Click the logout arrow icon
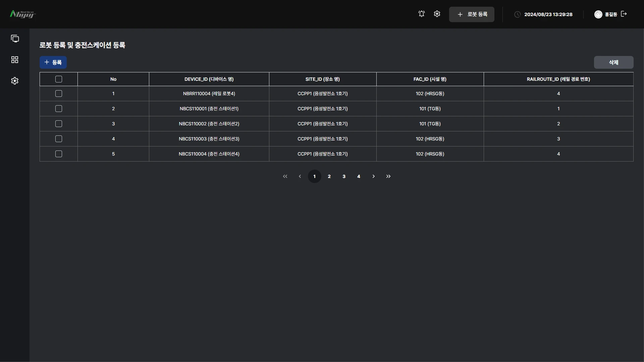Image resolution: width=644 pixels, height=362 pixels. tap(624, 14)
